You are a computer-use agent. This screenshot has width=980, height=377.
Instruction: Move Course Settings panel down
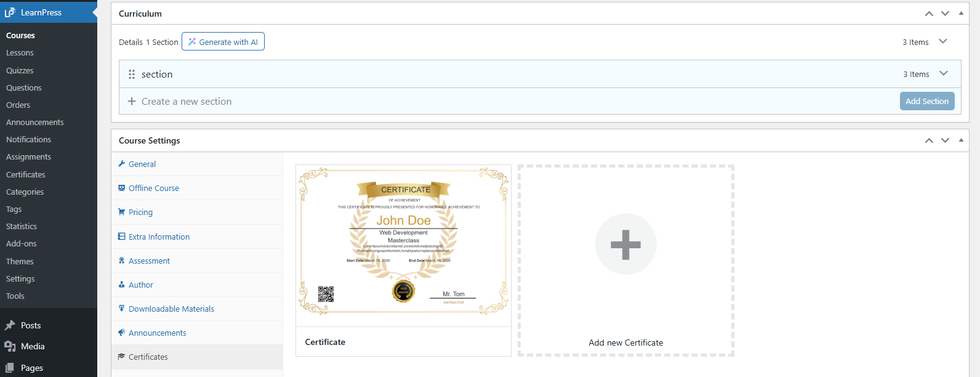(945, 140)
